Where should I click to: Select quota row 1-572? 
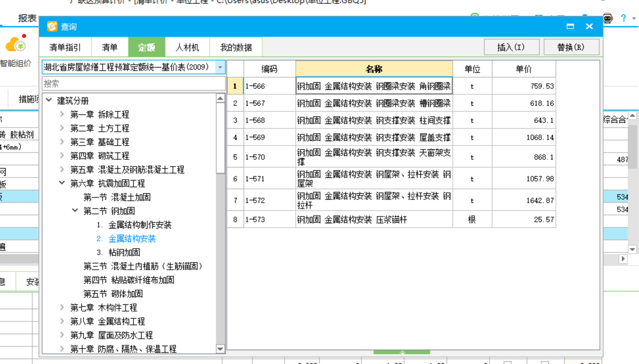(x=392, y=200)
